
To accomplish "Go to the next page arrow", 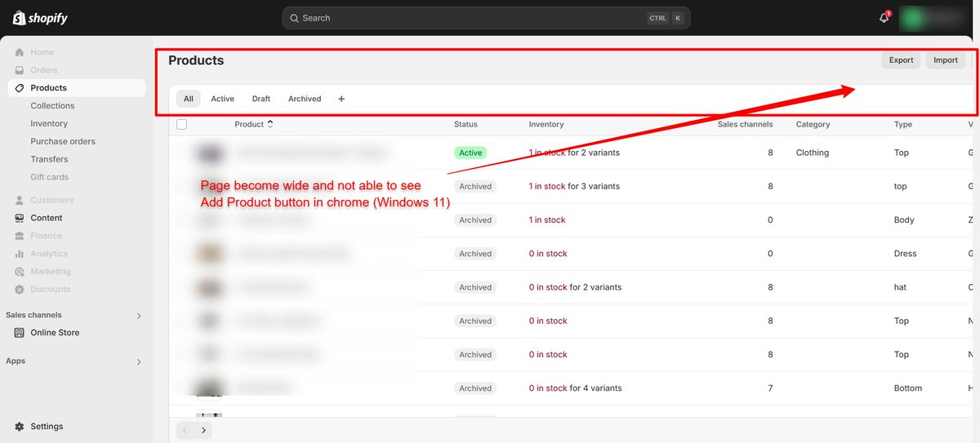I will point(203,430).
